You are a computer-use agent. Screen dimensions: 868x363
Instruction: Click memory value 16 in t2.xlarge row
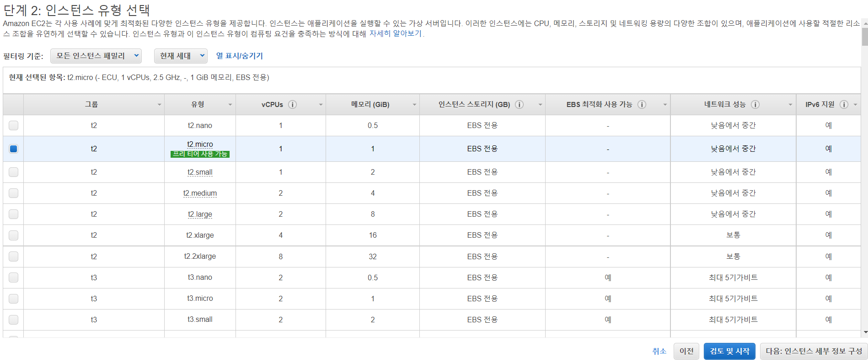(x=373, y=235)
